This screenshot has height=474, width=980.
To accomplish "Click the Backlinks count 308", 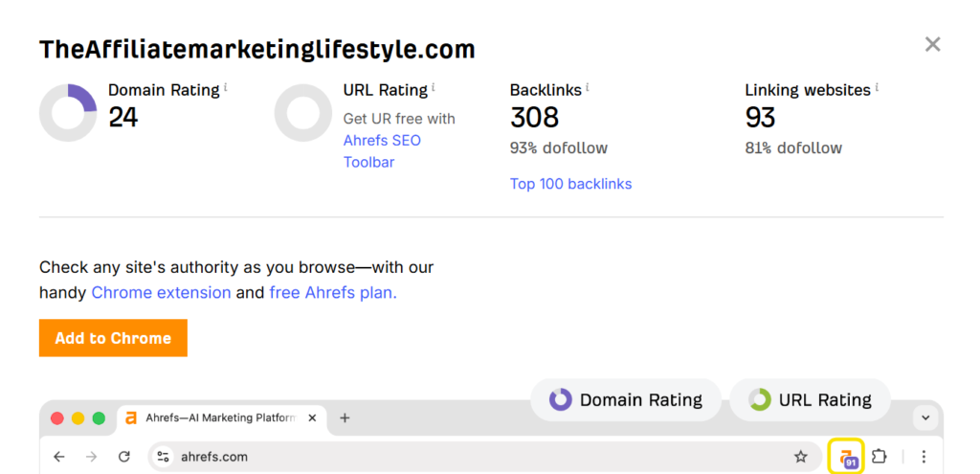I will tap(534, 117).
